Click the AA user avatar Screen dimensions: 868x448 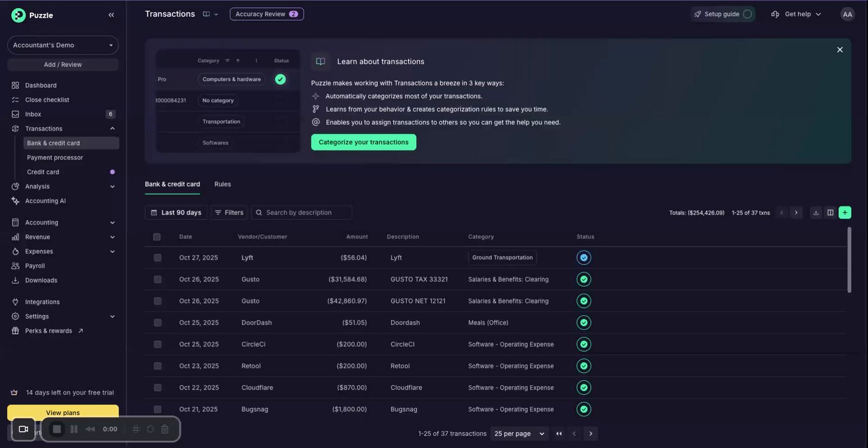pos(847,14)
